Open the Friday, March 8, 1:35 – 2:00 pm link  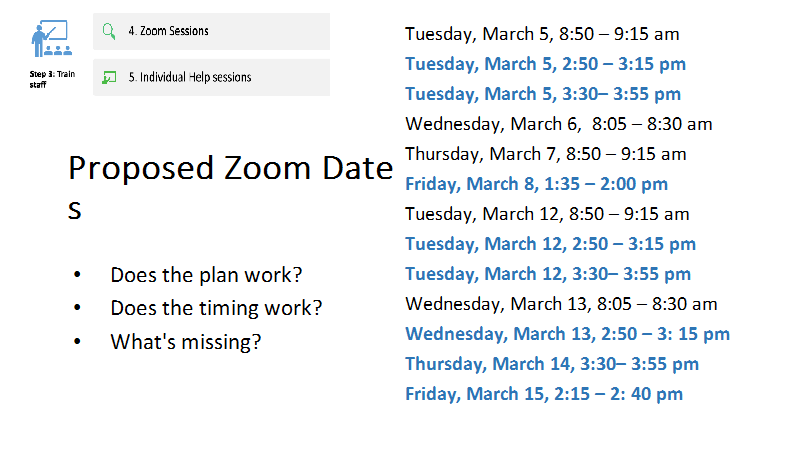(536, 184)
